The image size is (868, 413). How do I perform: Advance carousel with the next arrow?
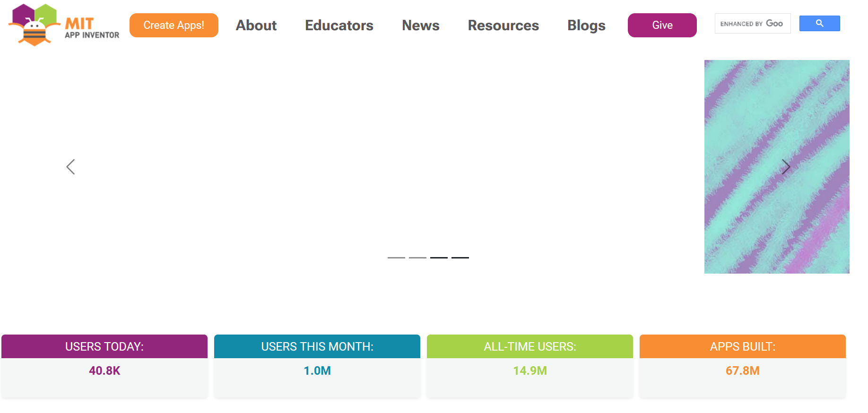pyautogui.click(x=786, y=167)
